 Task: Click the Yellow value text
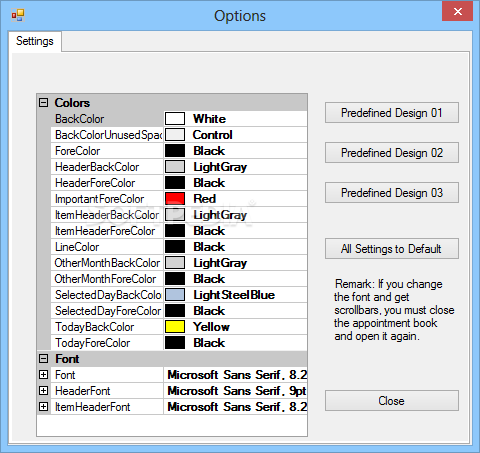[212, 327]
